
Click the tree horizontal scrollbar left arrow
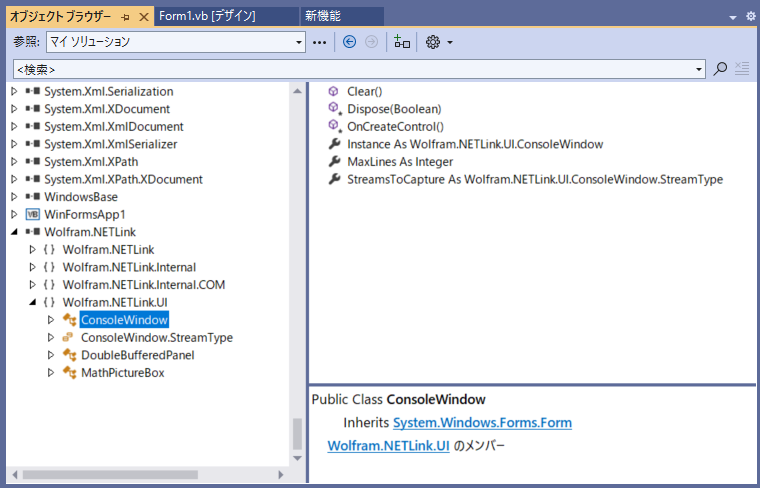coord(15,474)
